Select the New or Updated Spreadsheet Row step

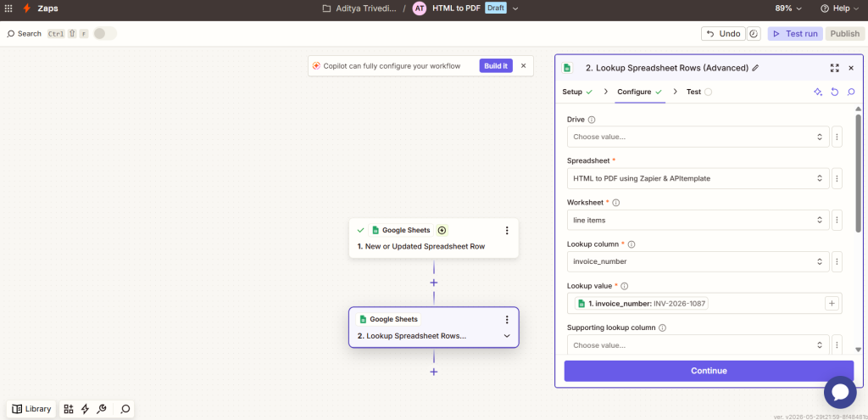pos(433,238)
